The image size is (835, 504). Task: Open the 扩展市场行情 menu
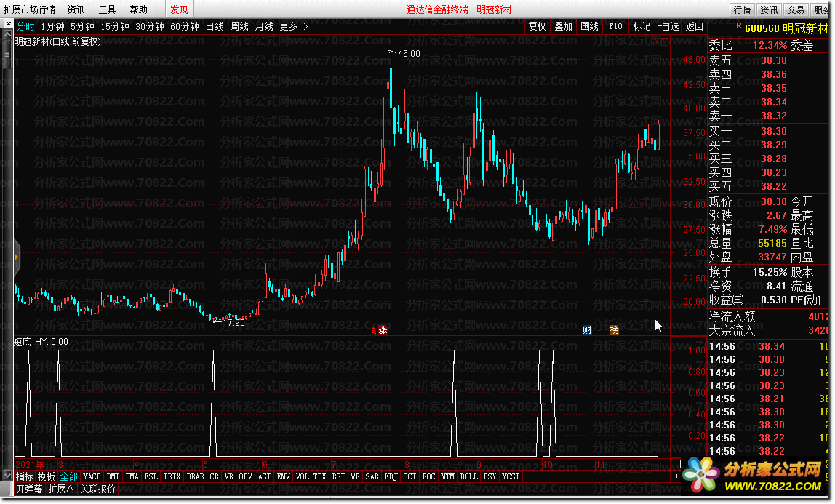pyautogui.click(x=29, y=9)
